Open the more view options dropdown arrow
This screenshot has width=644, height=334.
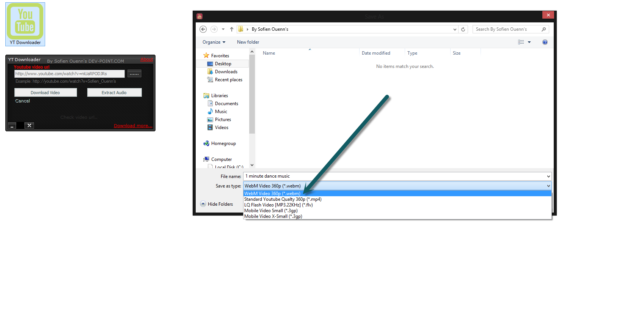(x=529, y=42)
